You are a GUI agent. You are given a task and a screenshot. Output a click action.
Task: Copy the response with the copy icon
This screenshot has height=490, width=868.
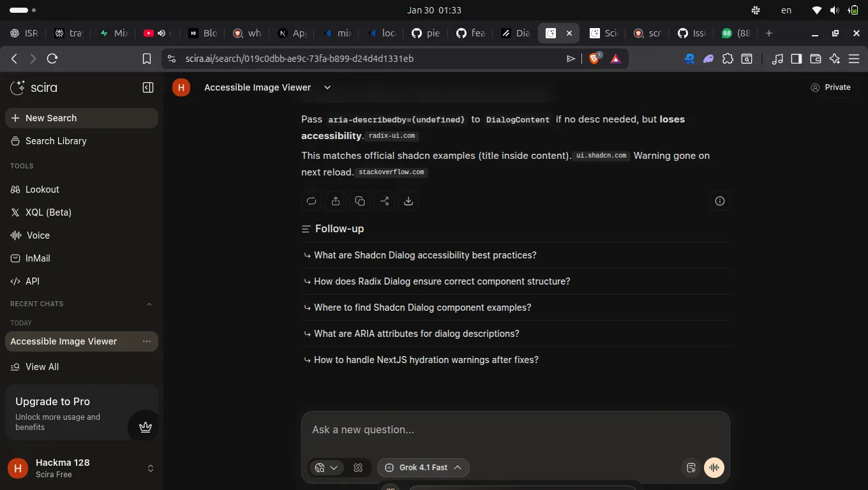click(360, 201)
